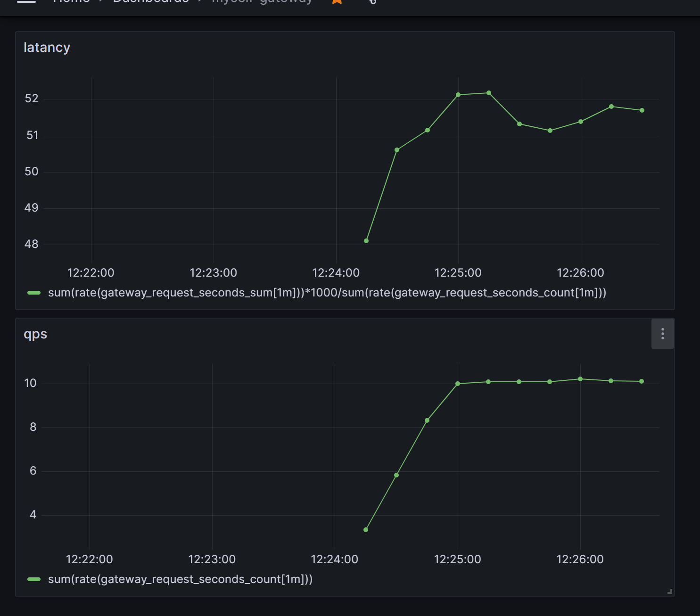Click the 4 label on qps y-axis
This screenshot has width=700, height=616.
(33, 515)
